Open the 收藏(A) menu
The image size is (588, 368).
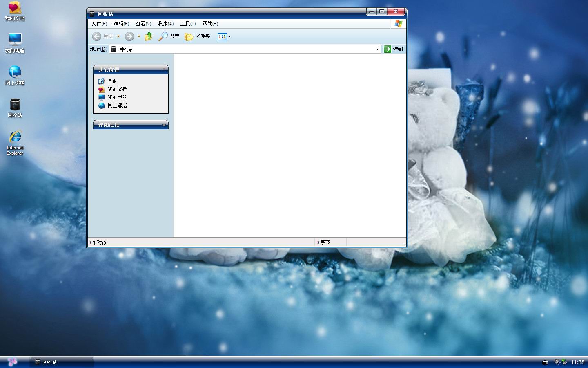[x=165, y=24]
